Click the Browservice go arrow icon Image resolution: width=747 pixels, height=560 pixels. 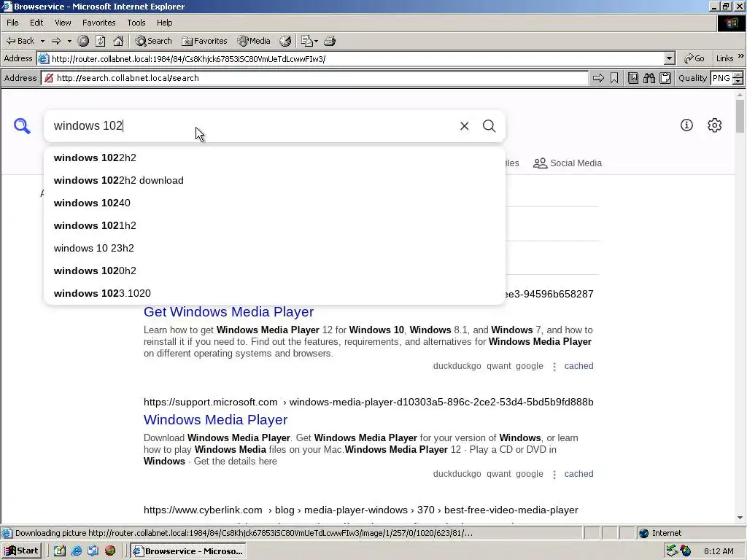598,78
